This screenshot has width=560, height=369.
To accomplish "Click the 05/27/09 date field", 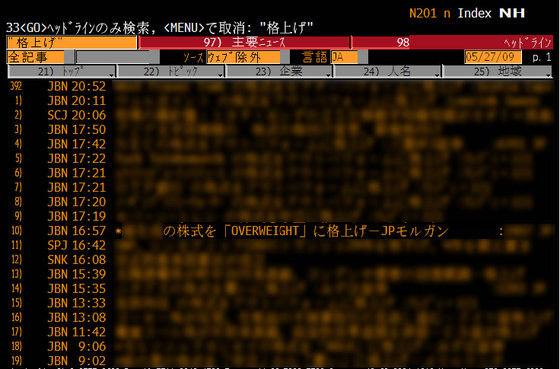I will click(492, 57).
